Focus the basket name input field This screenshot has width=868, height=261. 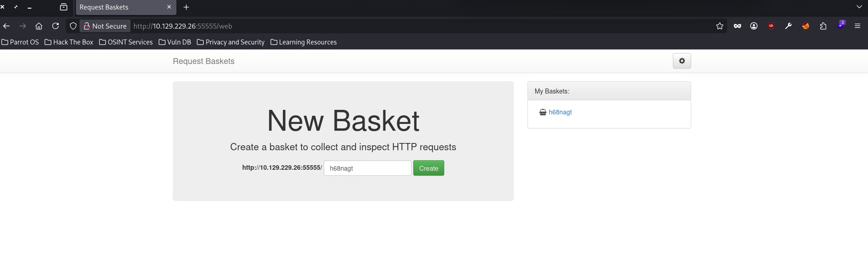pyautogui.click(x=367, y=168)
